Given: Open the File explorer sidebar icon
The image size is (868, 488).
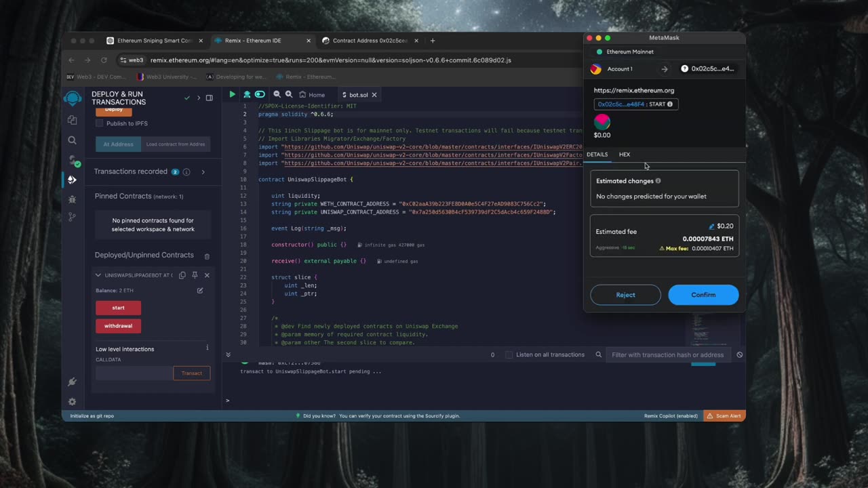Looking at the screenshot, I should pyautogui.click(x=73, y=120).
